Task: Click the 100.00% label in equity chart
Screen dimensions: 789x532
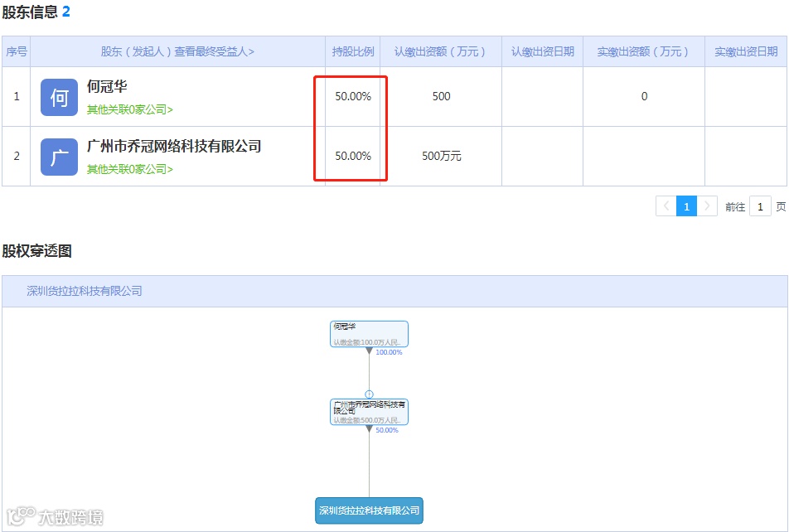Action: pos(389,352)
